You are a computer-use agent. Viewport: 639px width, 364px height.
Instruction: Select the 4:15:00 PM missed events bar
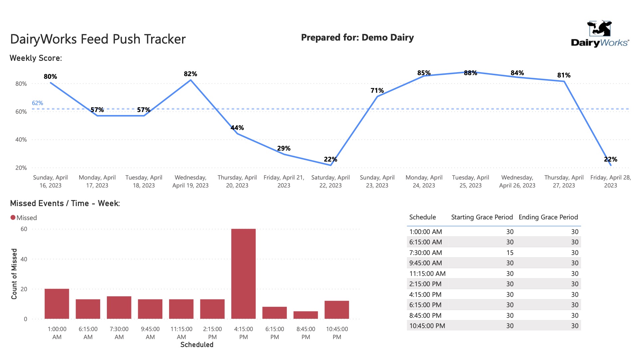[243, 274]
